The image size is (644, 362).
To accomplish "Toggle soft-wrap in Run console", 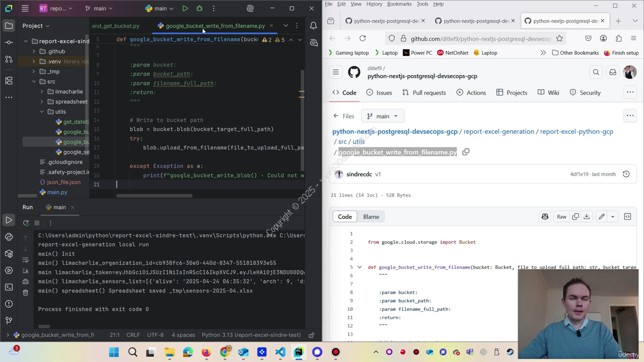I will [x=25, y=259].
